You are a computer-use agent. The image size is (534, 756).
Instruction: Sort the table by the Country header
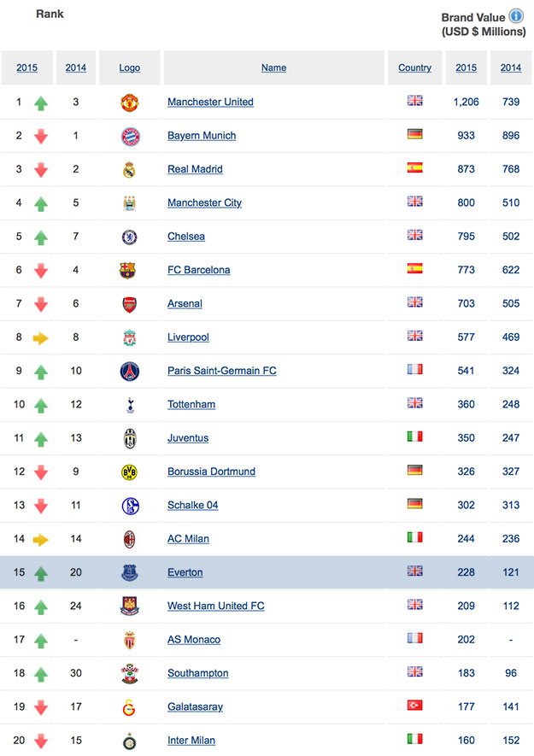coord(415,68)
